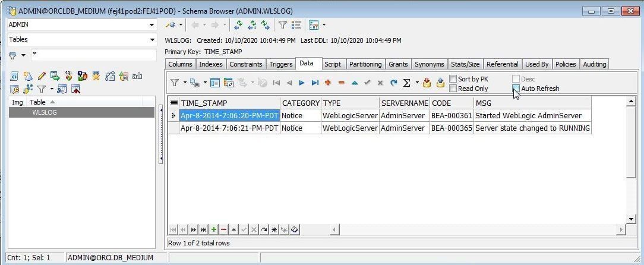The height and width of the screenshot is (265, 644).
Task: Click the green plus in the bottom navigator
Action: (213, 230)
